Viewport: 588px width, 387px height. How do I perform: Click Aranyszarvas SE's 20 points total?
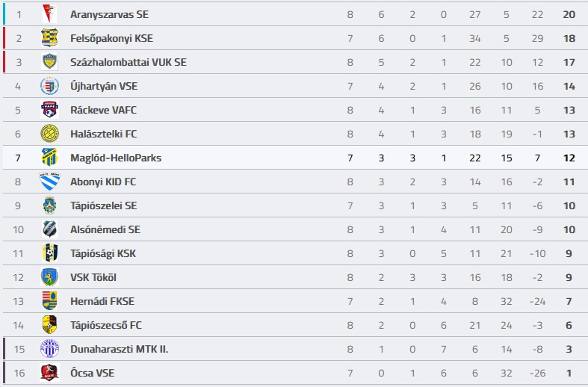pyautogui.click(x=569, y=15)
